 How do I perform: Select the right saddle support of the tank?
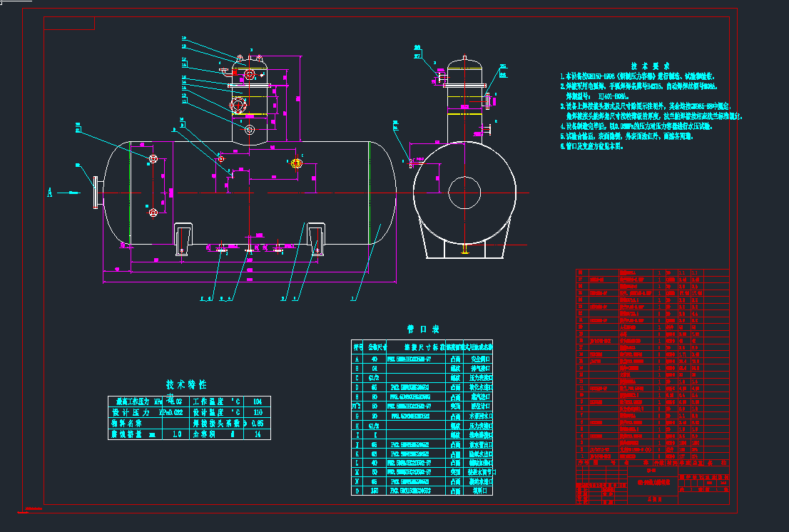pyautogui.click(x=315, y=238)
